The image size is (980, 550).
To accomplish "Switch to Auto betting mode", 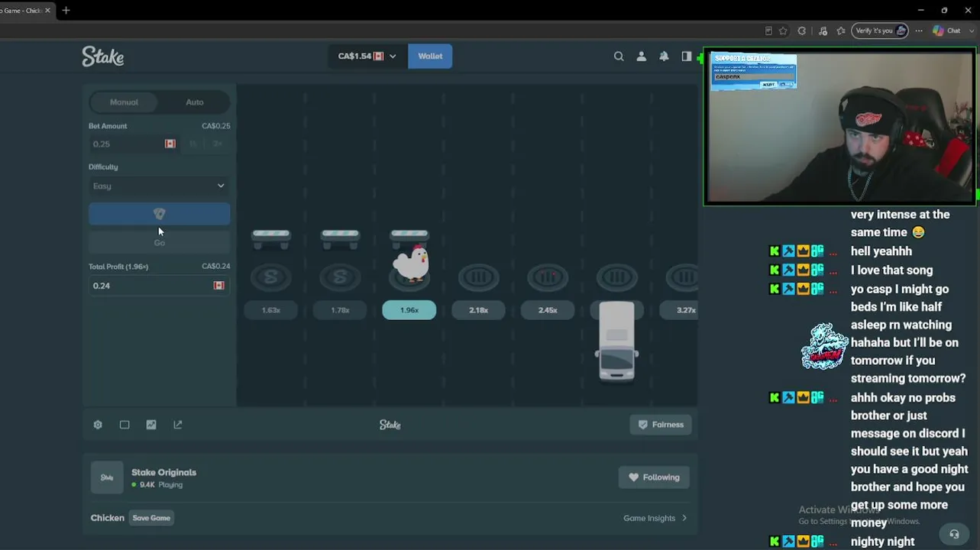I will click(195, 102).
